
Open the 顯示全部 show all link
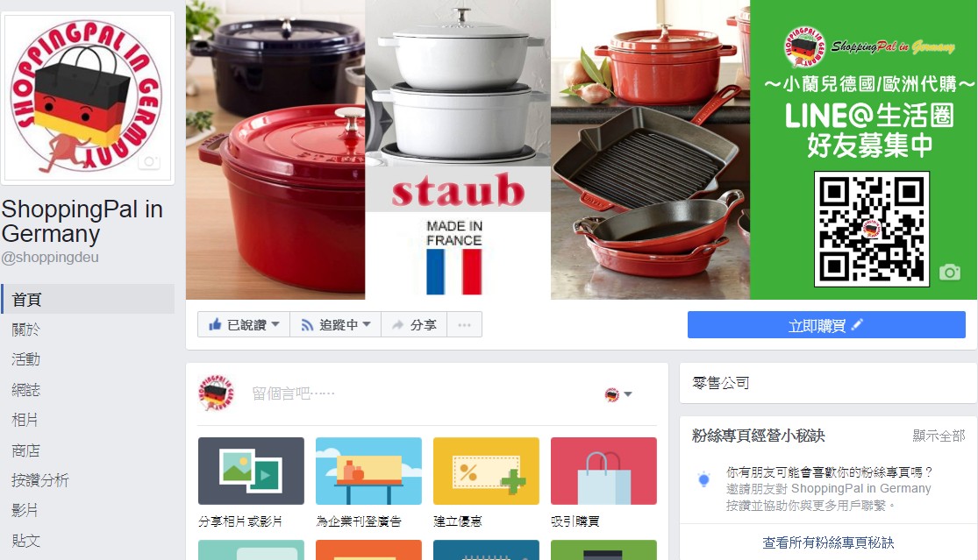(939, 436)
